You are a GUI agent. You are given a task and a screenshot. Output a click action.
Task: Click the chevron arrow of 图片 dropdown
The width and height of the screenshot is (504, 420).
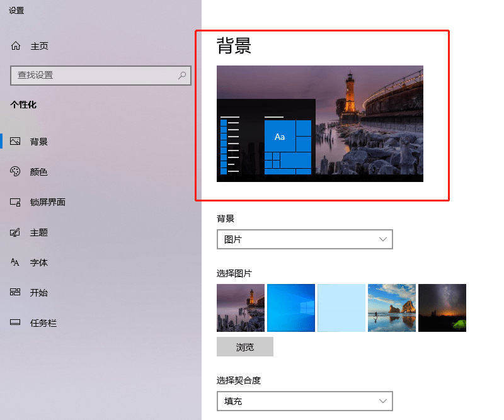pyautogui.click(x=383, y=239)
